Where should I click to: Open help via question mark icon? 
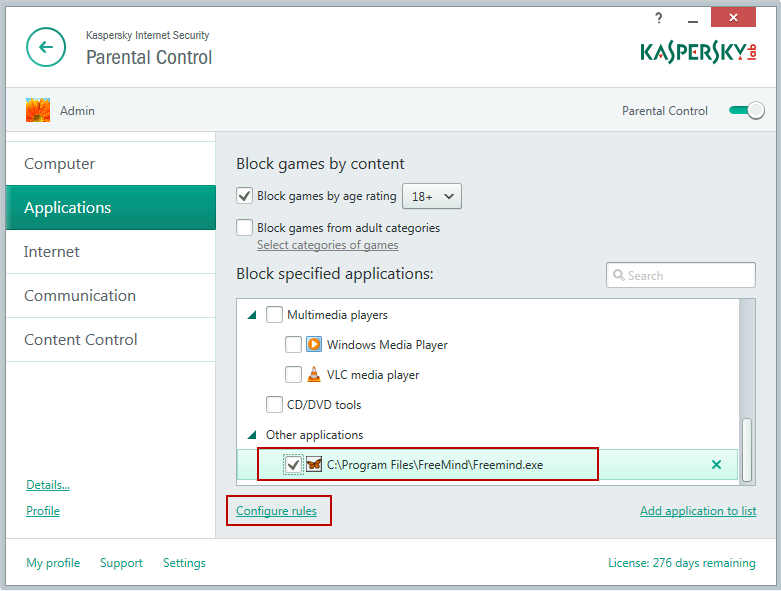click(658, 19)
